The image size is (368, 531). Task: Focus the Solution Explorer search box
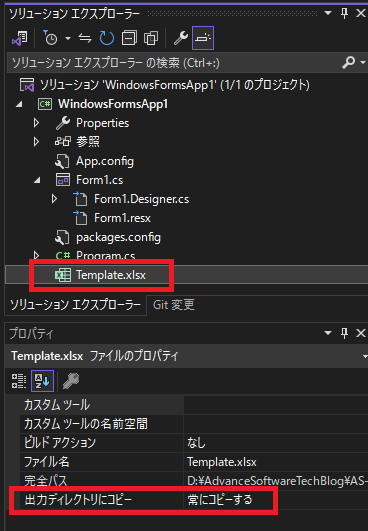[x=173, y=63]
